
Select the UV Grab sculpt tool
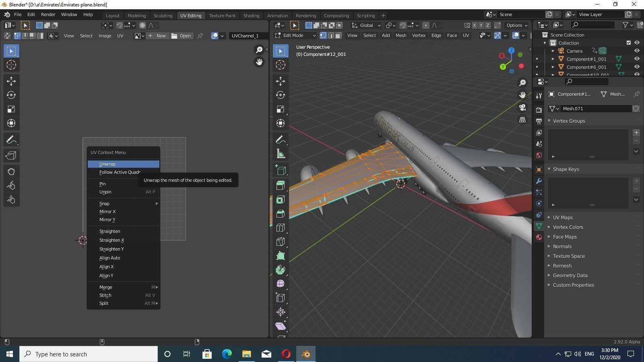pos(11,172)
